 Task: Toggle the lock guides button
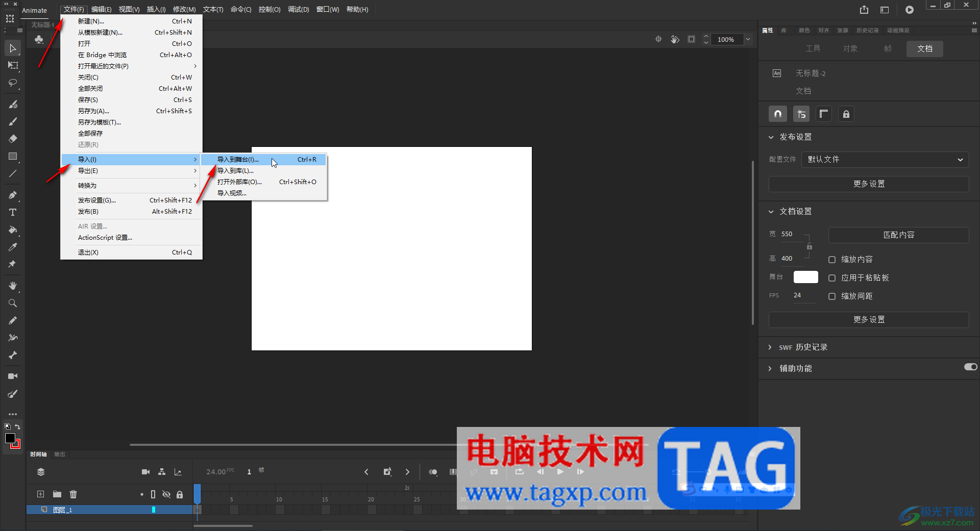(846, 114)
